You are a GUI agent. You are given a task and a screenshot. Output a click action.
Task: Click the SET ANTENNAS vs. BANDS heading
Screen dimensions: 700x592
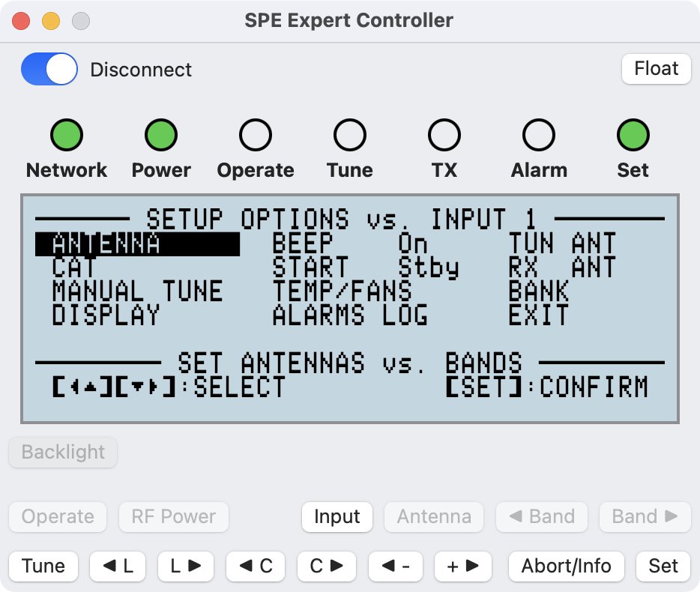[350, 363]
